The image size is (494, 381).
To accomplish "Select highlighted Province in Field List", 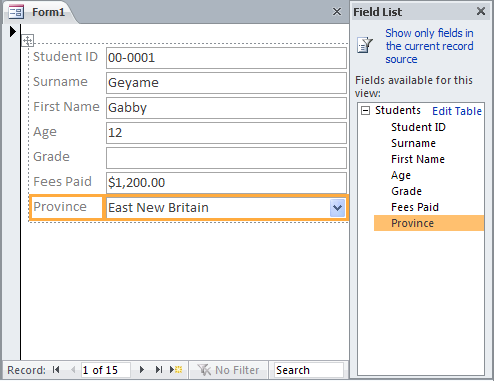I will pos(429,223).
